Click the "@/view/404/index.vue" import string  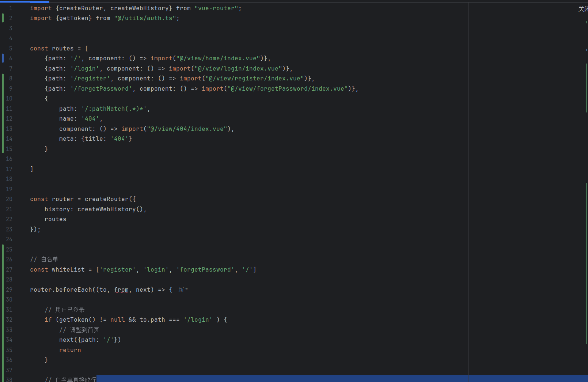click(x=187, y=129)
